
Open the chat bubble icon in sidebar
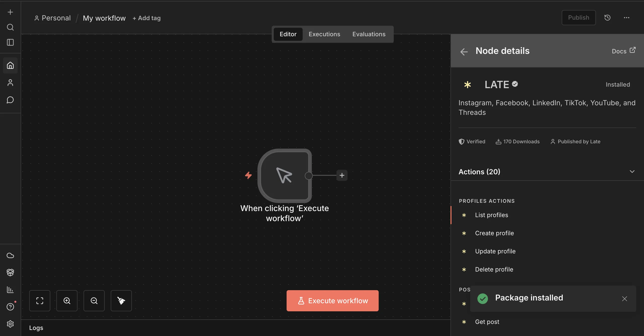(x=10, y=100)
